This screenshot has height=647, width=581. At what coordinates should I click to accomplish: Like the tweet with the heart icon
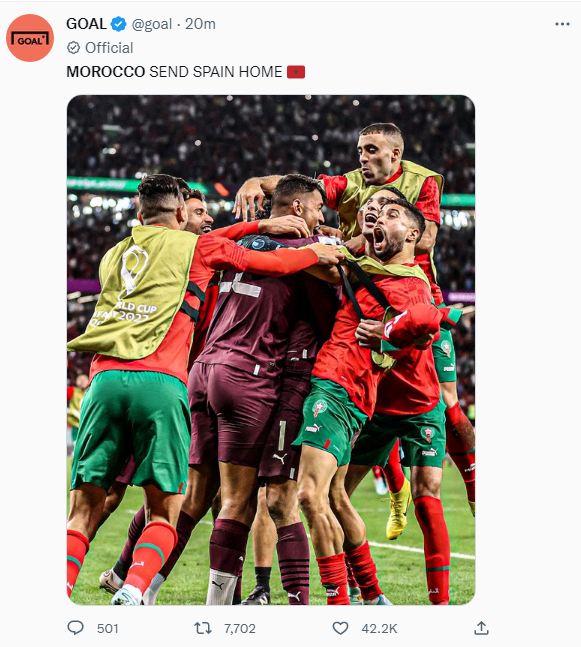340,628
